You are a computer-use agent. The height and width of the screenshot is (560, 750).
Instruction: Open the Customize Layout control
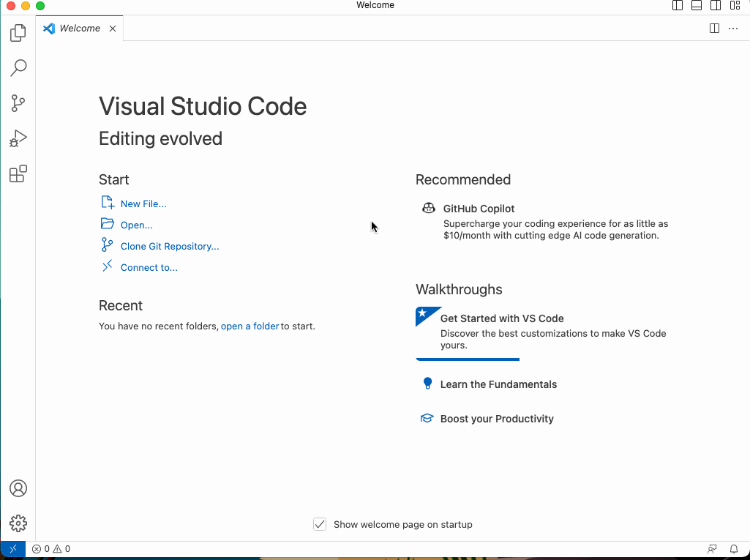point(735,5)
